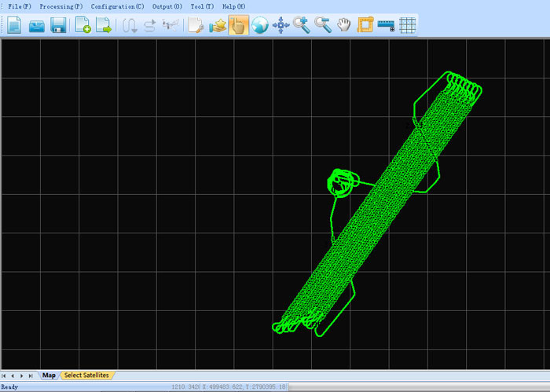Select the ruler measure distance tool
The height and width of the screenshot is (392, 550).
386,25
